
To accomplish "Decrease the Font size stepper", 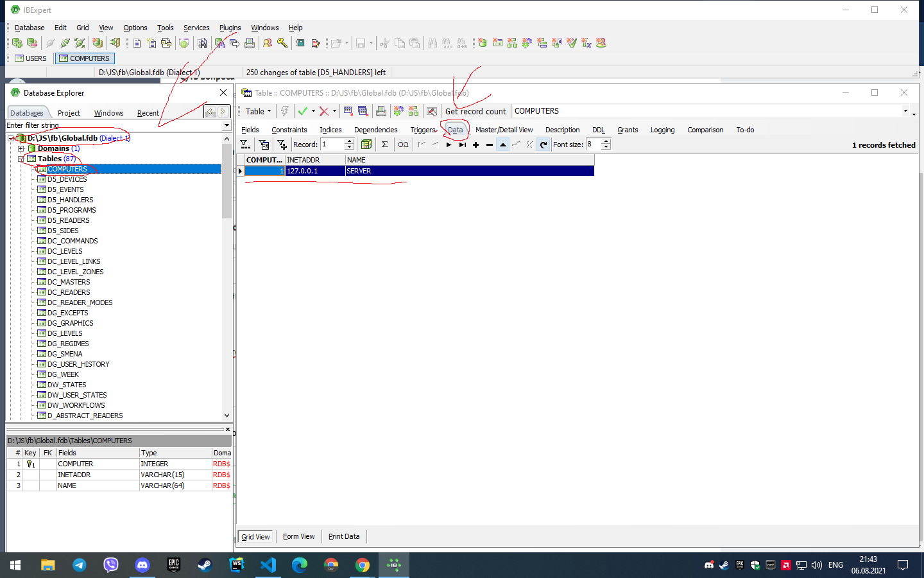I will click(x=606, y=148).
